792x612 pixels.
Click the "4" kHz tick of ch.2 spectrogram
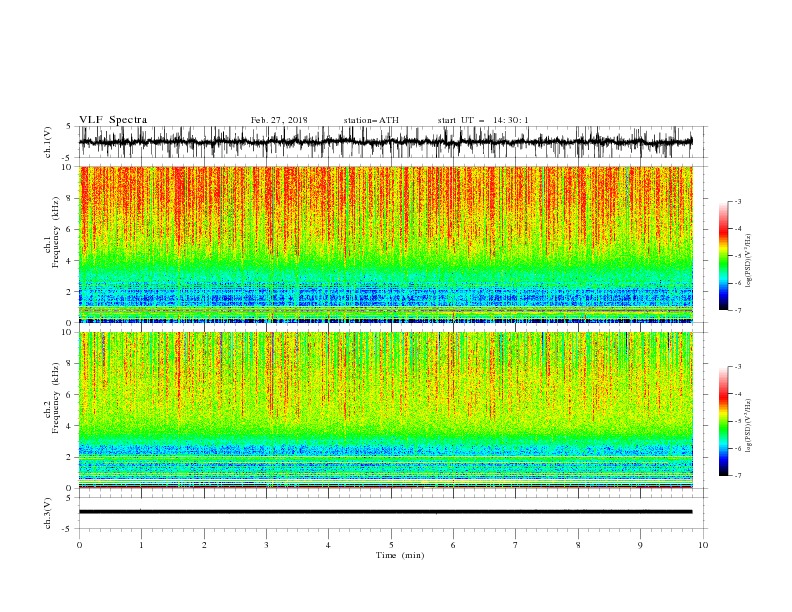click(x=70, y=426)
